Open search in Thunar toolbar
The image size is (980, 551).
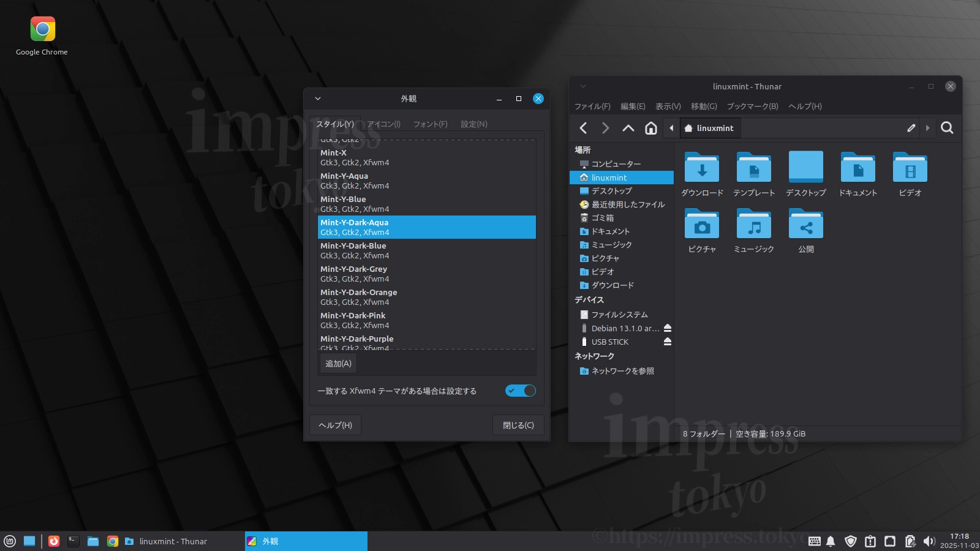(947, 128)
